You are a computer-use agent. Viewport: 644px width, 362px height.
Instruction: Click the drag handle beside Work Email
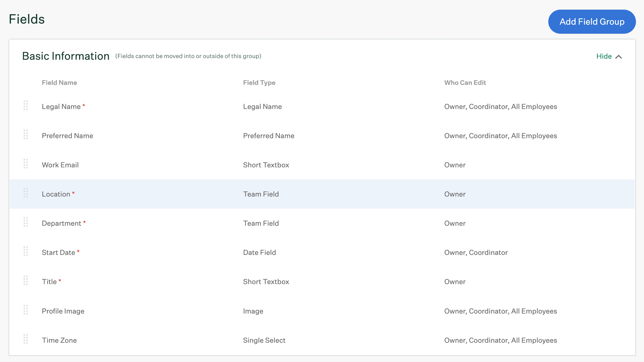(26, 164)
